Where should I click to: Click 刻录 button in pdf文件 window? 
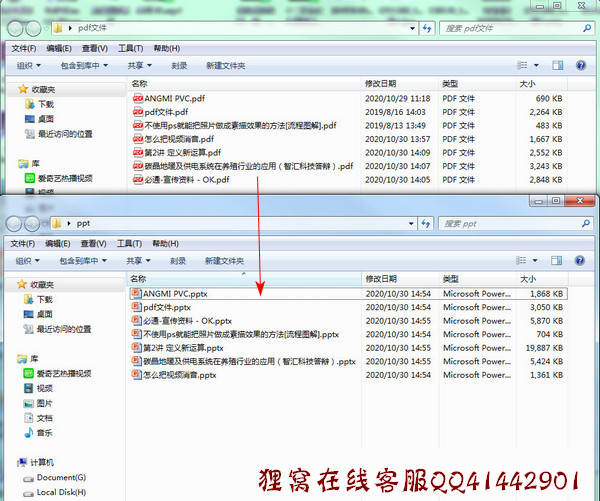(179, 65)
